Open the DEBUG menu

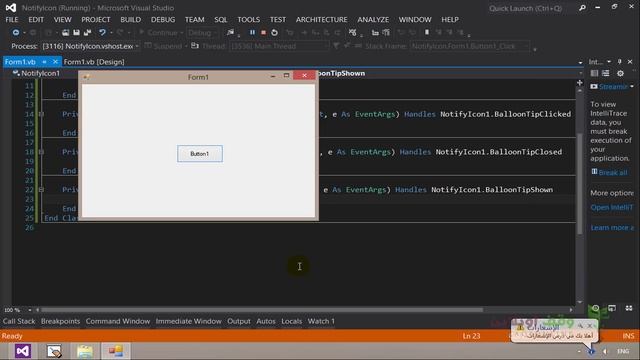pos(163,20)
